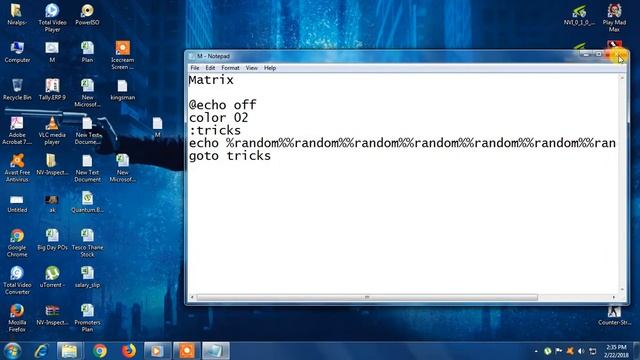Open the File menu in Notepad
This screenshot has width=640, height=360.
(195, 68)
